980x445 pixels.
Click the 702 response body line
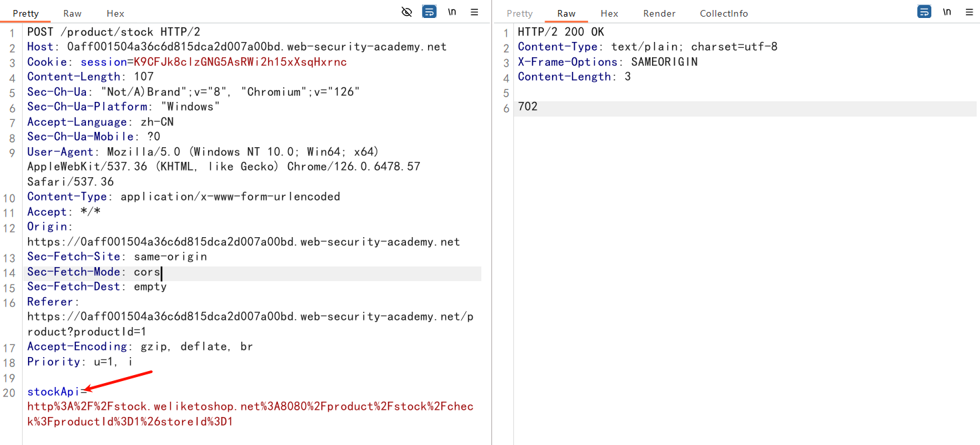point(527,107)
